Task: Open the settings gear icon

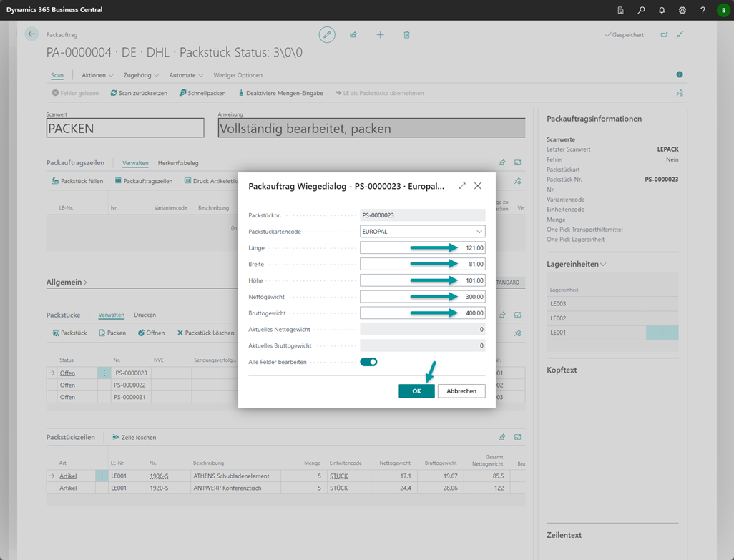Action: pos(682,10)
